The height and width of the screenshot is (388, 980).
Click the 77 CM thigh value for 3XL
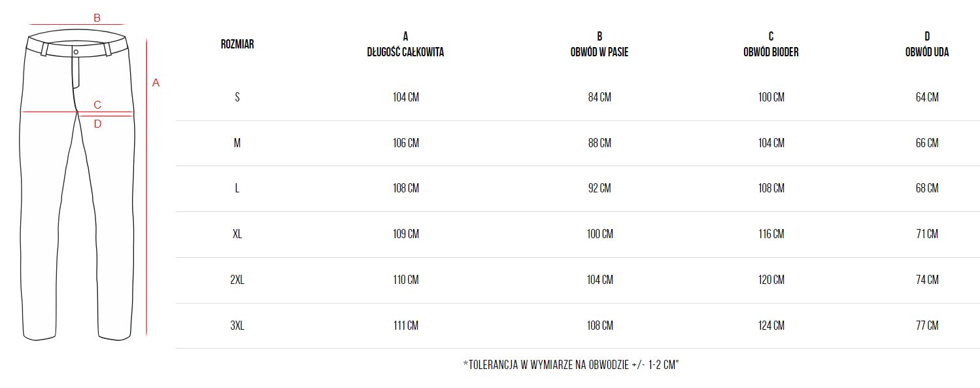pyautogui.click(x=926, y=325)
